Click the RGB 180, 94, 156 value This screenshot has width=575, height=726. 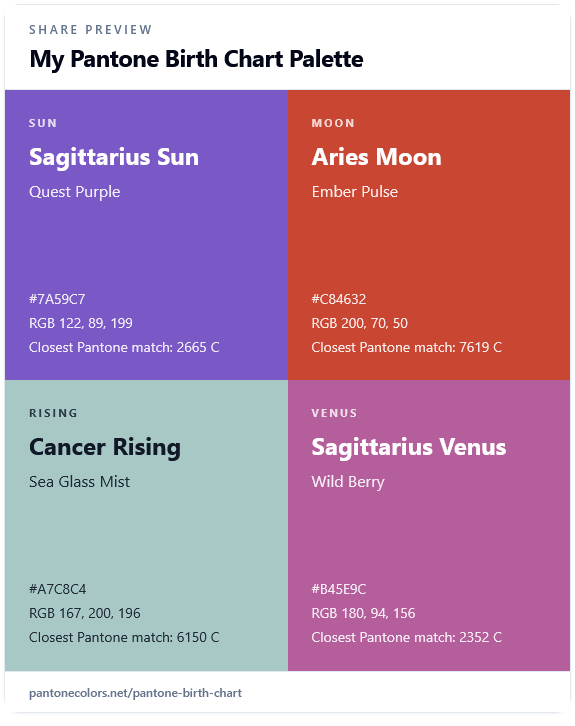[x=363, y=613]
